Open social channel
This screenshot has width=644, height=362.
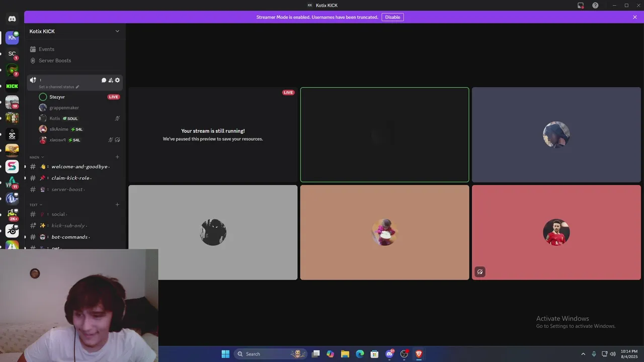[74, 214]
